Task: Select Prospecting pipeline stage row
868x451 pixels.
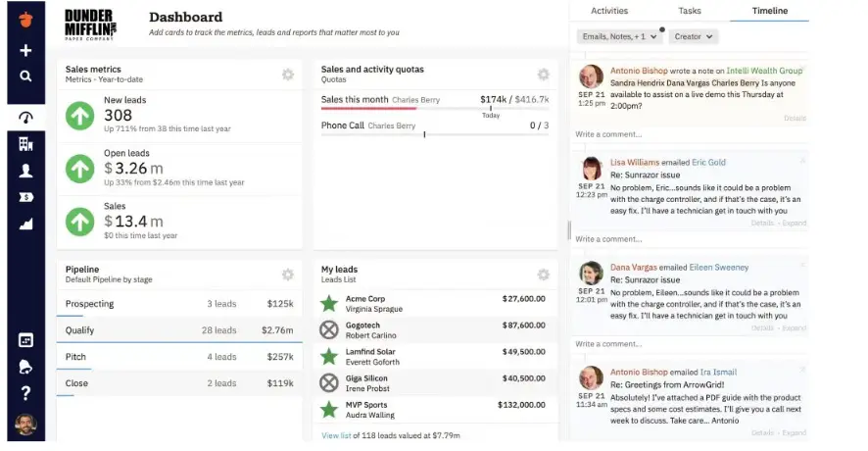Action: (179, 304)
